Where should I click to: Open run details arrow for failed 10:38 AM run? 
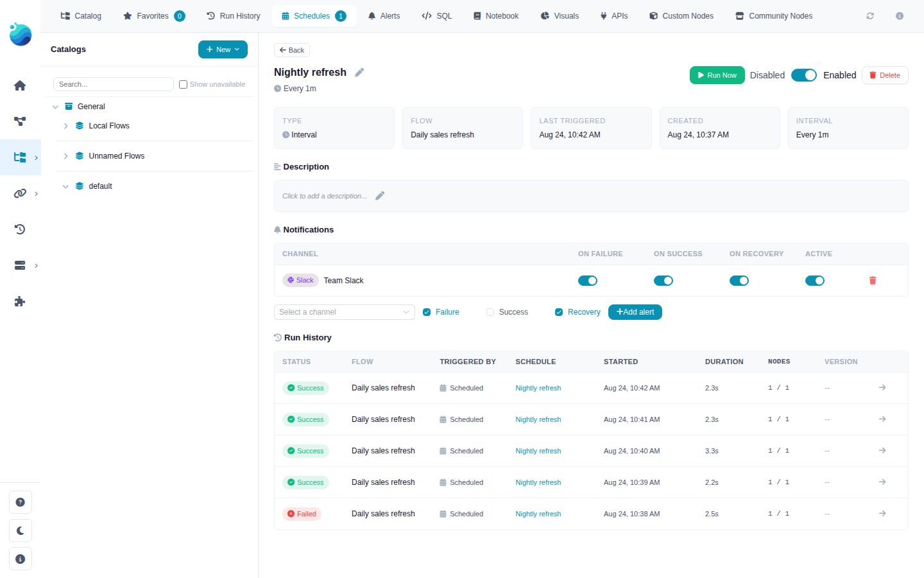coord(882,514)
